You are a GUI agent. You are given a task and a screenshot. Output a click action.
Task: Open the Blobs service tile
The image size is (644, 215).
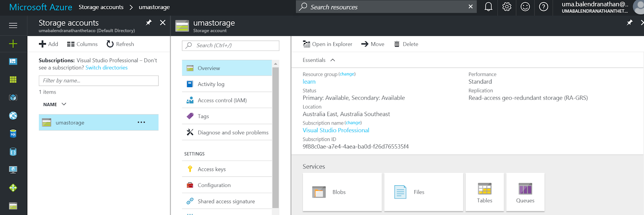point(342,192)
